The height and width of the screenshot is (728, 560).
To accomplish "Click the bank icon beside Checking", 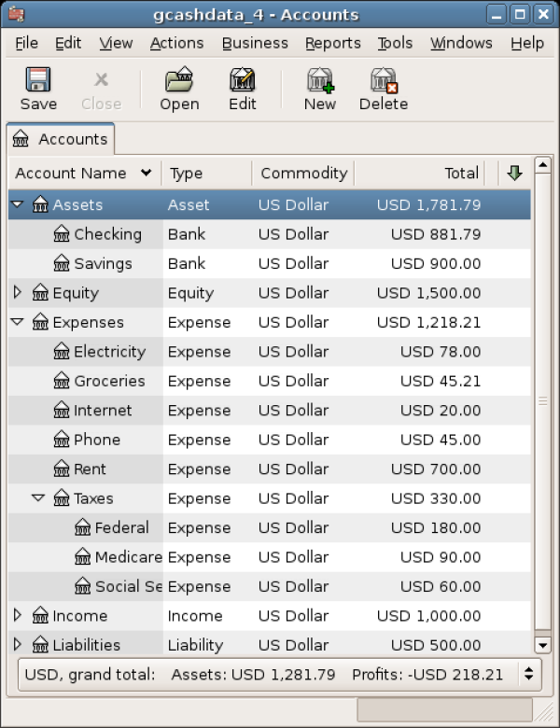I will click(x=62, y=234).
